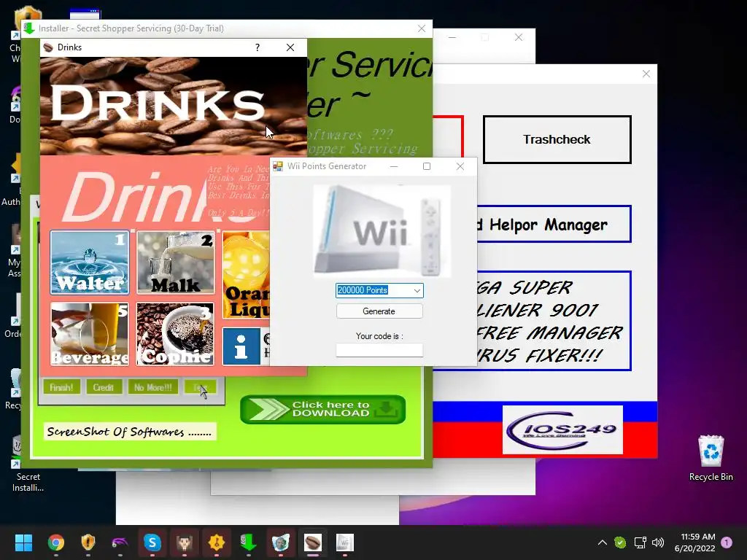Click the installer green arrow title bar icon
The width and height of the screenshot is (747, 560).
[x=29, y=28]
